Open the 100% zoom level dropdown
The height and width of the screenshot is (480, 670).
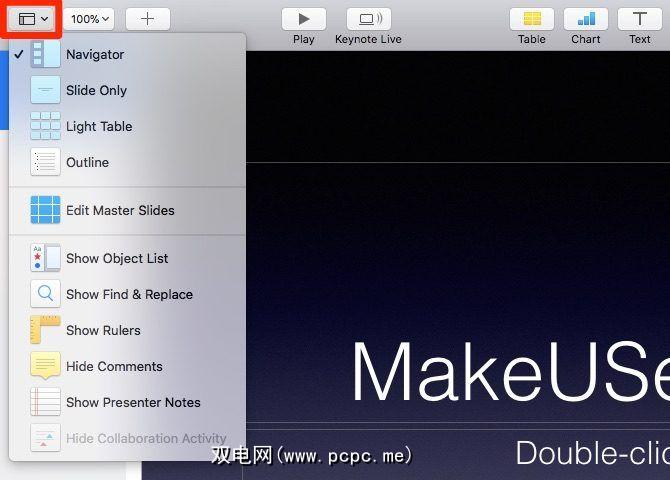91,19
